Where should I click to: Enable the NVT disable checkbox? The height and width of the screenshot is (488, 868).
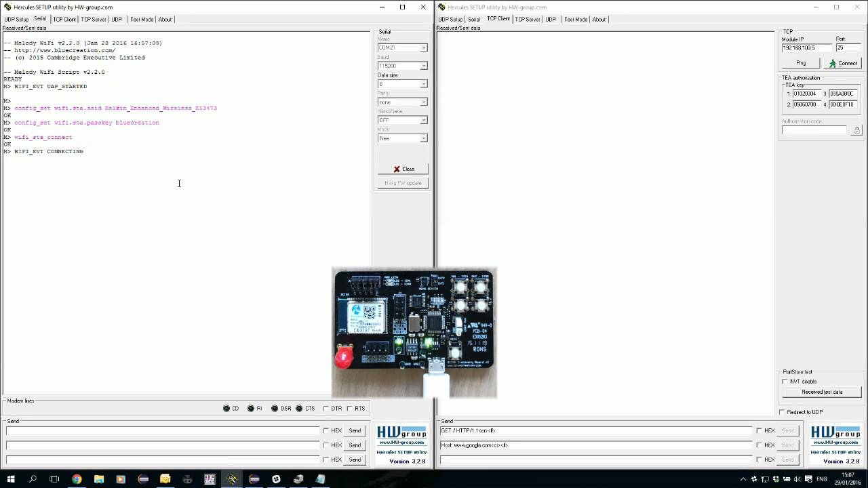tap(785, 382)
